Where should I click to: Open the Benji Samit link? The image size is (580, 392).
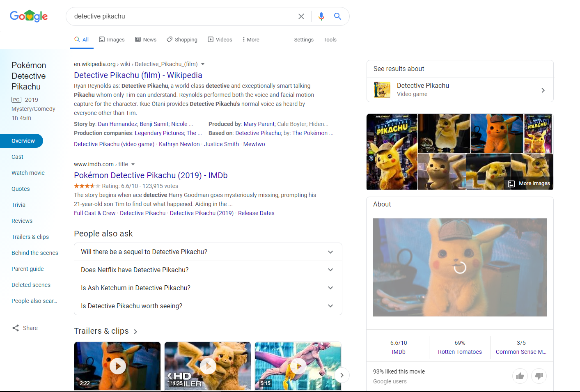click(x=154, y=124)
